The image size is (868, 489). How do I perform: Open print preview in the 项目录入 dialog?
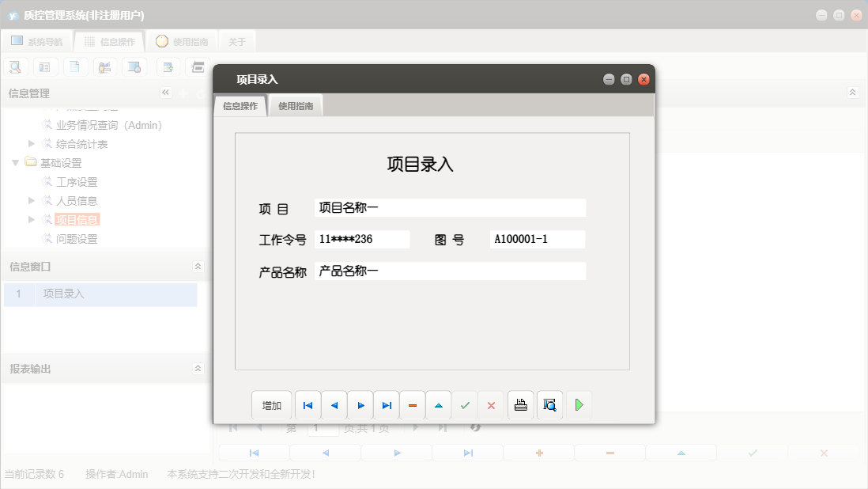(549, 404)
